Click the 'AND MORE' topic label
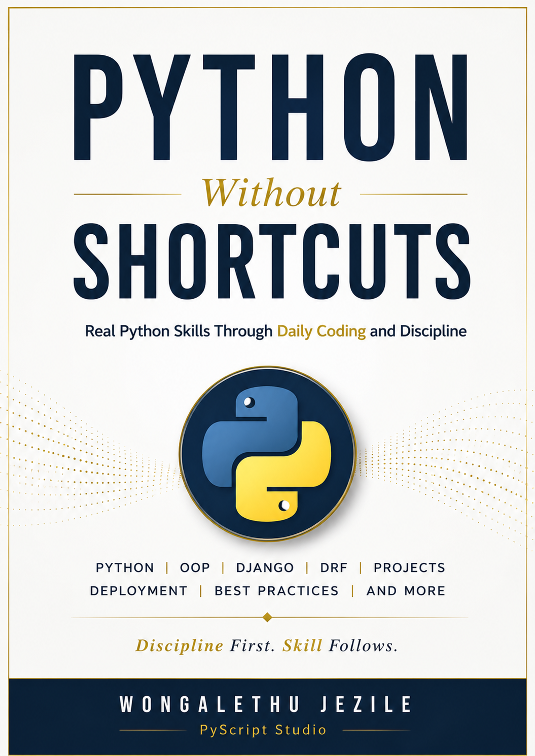Screen dimensions: 535x756 (x=406, y=591)
